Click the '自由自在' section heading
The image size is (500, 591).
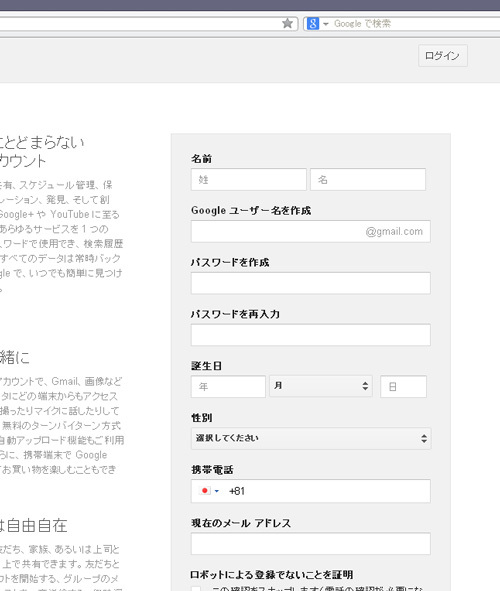pyautogui.click(x=37, y=525)
